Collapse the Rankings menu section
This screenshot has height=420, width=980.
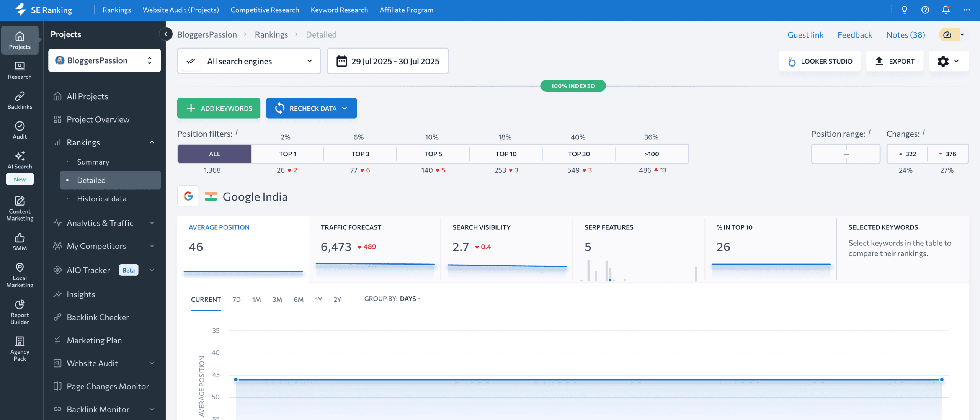coord(152,142)
